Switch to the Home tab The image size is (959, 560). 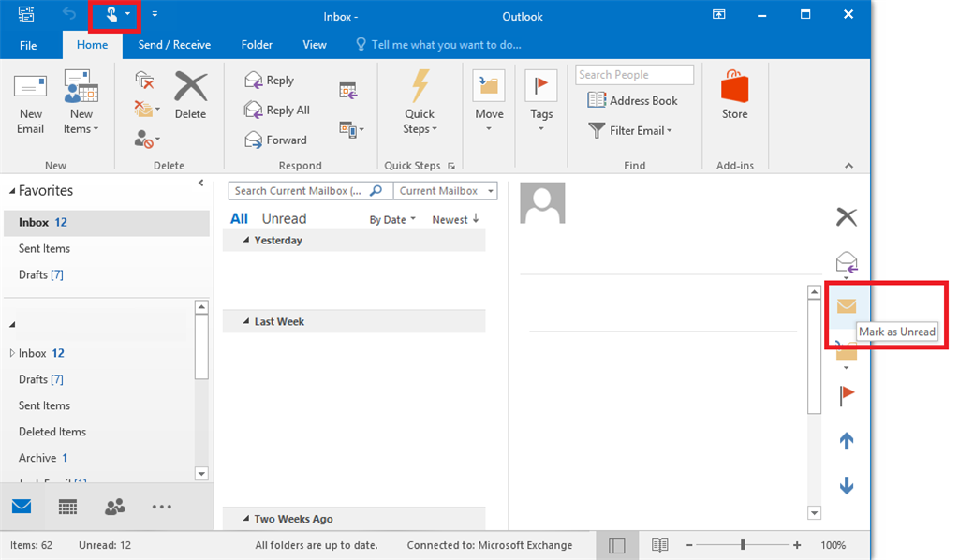click(x=93, y=45)
